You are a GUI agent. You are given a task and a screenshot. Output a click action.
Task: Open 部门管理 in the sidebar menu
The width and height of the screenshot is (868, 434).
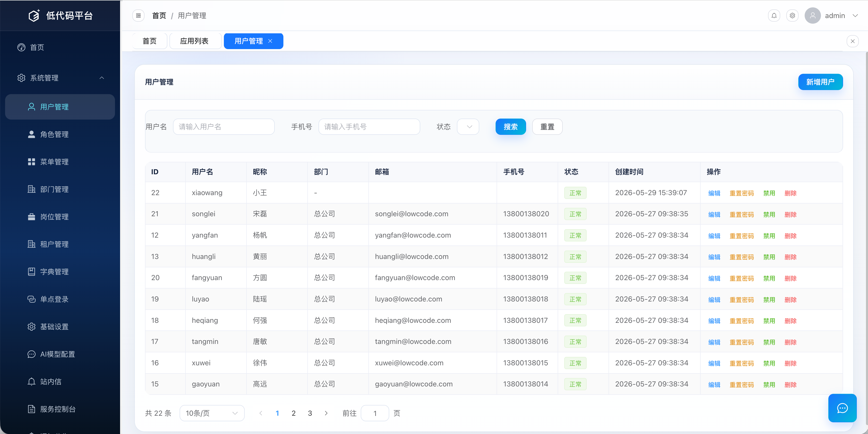coord(60,189)
